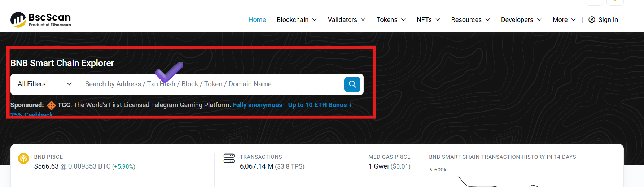This screenshot has height=187, width=644.
Task: Click the purple checkmark graphic
Action: coord(169,71)
